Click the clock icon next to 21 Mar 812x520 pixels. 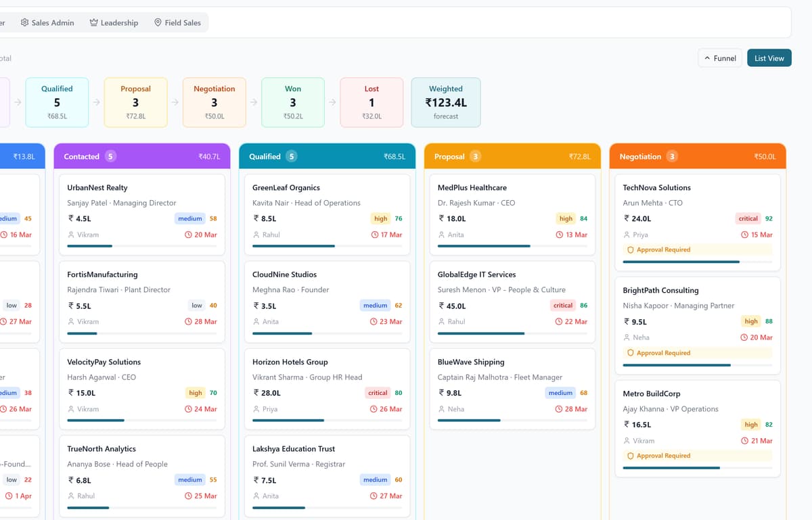click(x=744, y=441)
